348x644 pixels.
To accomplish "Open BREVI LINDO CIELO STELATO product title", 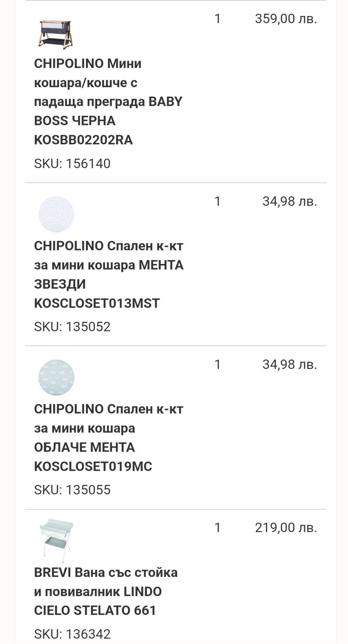I will pos(106,591).
